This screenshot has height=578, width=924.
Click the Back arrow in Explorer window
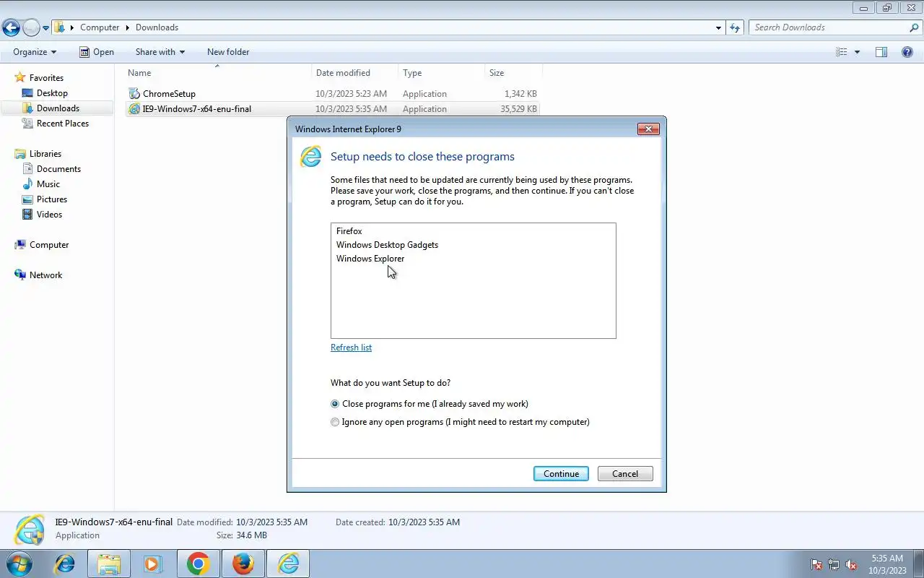pos(11,28)
